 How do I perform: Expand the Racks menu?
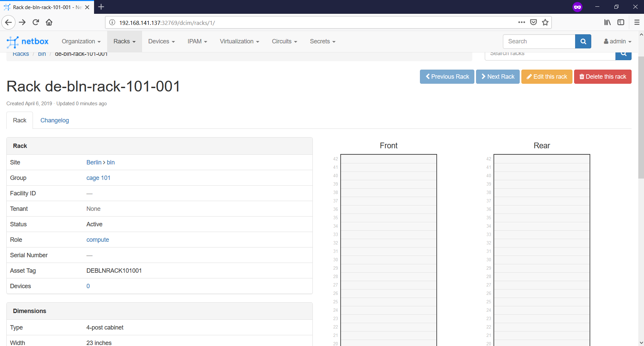[x=125, y=41]
